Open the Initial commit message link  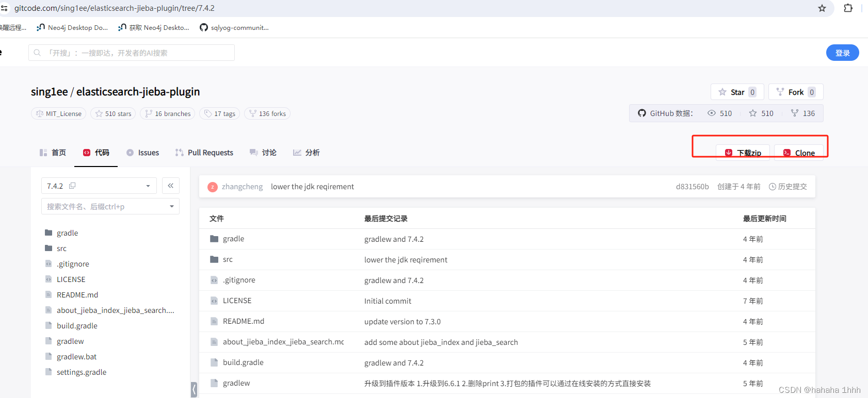coord(388,301)
